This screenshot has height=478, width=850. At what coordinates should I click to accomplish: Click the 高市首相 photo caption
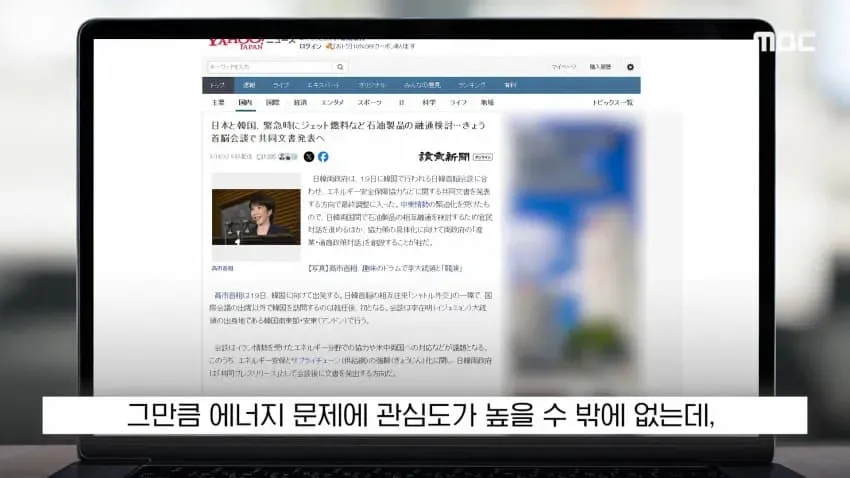[x=222, y=268]
